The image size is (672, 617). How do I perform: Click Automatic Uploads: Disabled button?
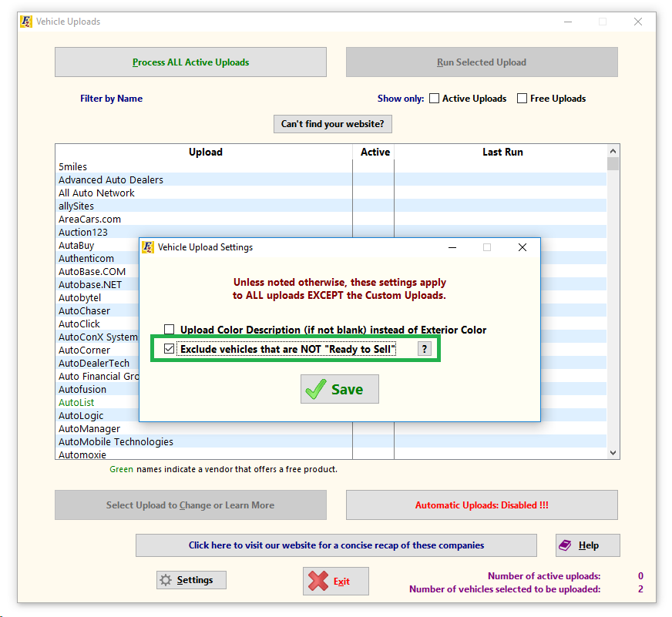[x=482, y=505]
